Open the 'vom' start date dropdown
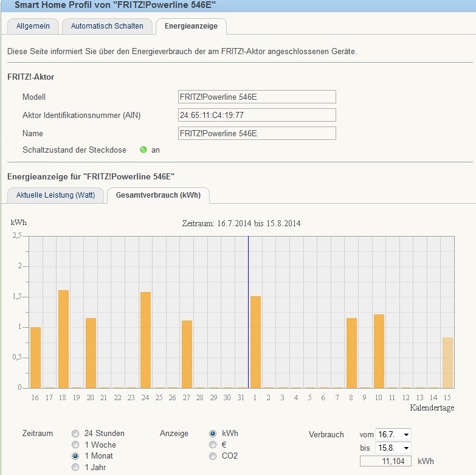 pos(393,434)
